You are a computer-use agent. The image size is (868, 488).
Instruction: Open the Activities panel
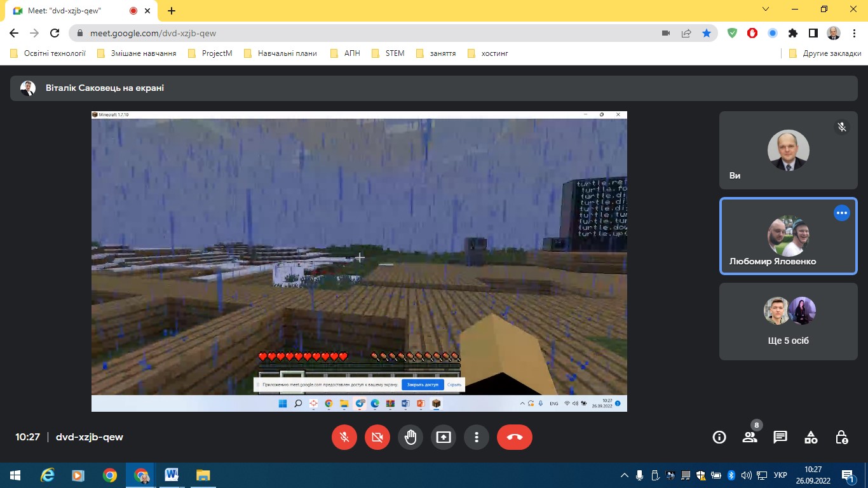(x=811, y=437)
